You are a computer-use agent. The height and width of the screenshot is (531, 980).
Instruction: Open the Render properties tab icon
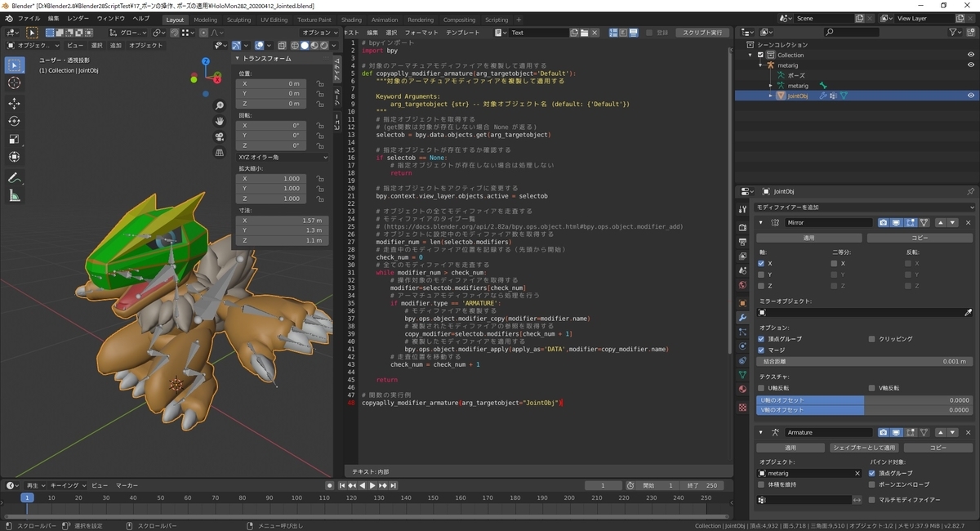(x=742, y=227)
